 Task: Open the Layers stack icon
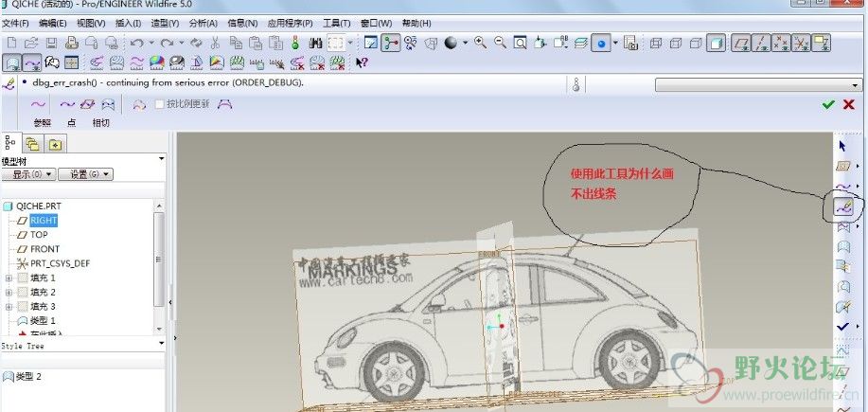(580, 43)
